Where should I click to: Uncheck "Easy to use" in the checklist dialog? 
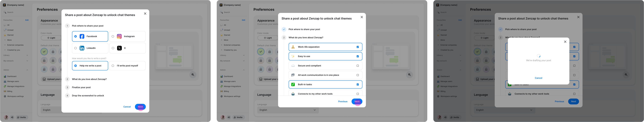coord(358,56)
